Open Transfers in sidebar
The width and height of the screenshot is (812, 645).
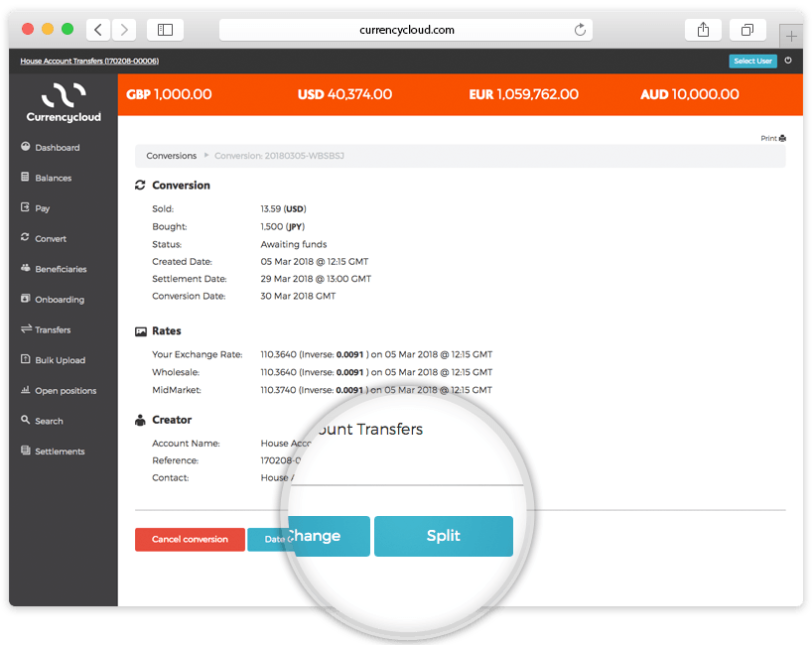click(x=53, y=330)
